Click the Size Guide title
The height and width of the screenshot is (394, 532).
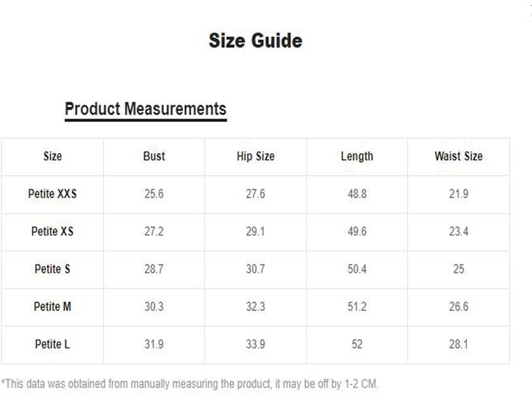coord(255,41)
